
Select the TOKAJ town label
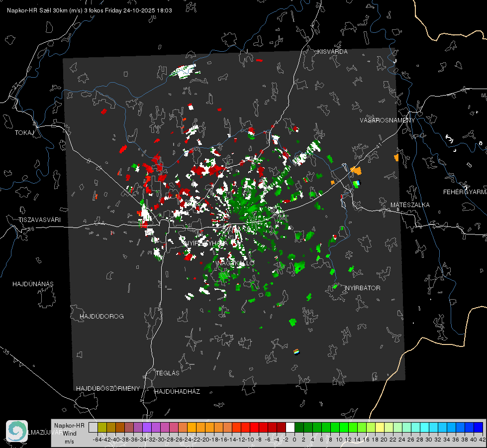[x=24, y=133]
